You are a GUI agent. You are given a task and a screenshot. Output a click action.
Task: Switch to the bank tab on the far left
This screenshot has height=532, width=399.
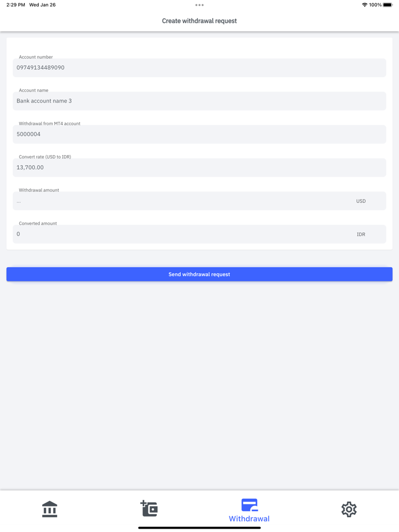coord(50,509)
